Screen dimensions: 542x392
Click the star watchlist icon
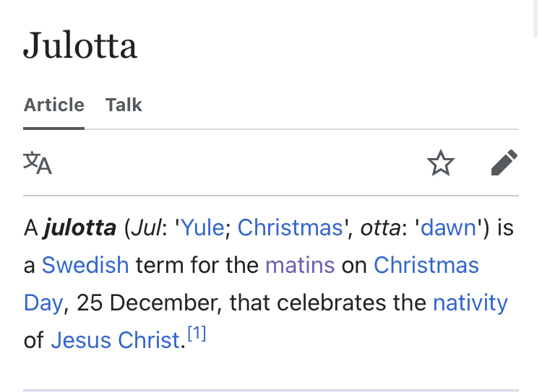click(x=441, y=163)
